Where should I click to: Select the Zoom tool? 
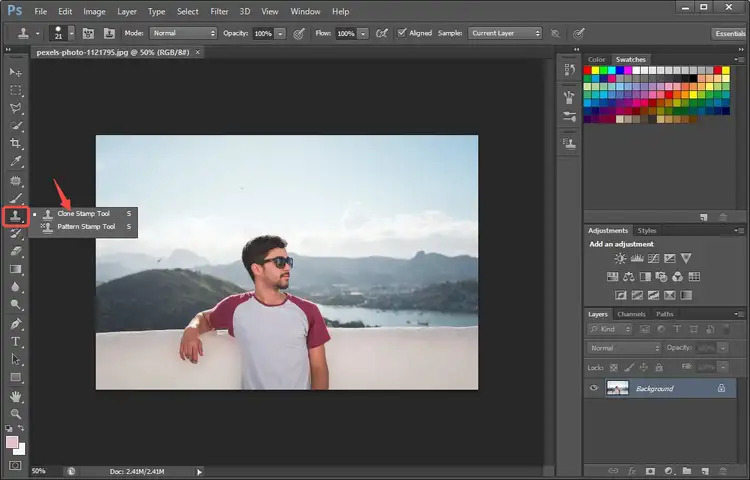pos(16,414)
